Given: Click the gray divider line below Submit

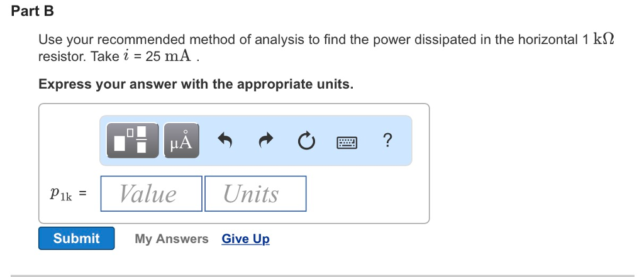Looking at the screenshot, I should point(322,275).
